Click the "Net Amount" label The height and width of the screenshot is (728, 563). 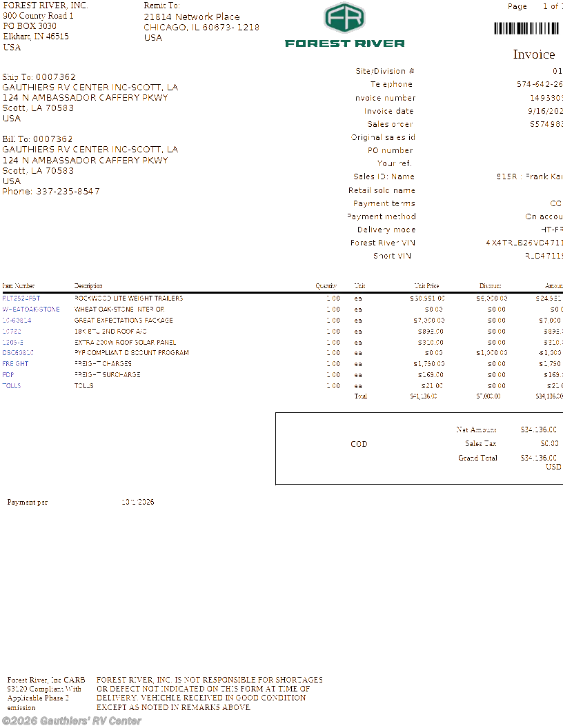tap(476, 430)
